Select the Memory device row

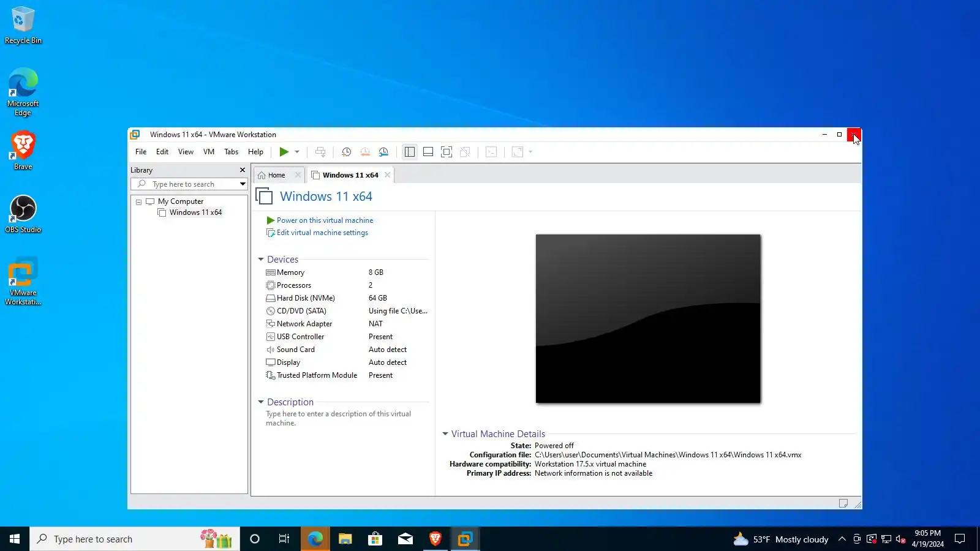(347, 272)
